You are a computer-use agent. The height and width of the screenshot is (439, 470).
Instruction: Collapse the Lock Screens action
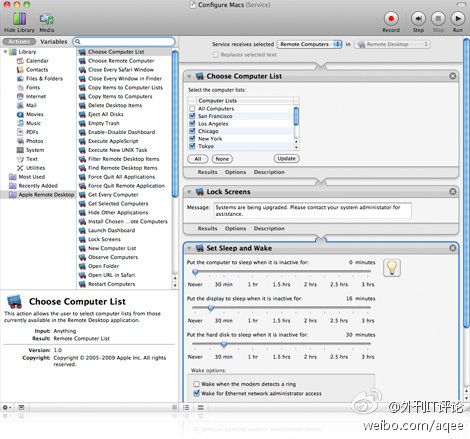pos(189,192)
